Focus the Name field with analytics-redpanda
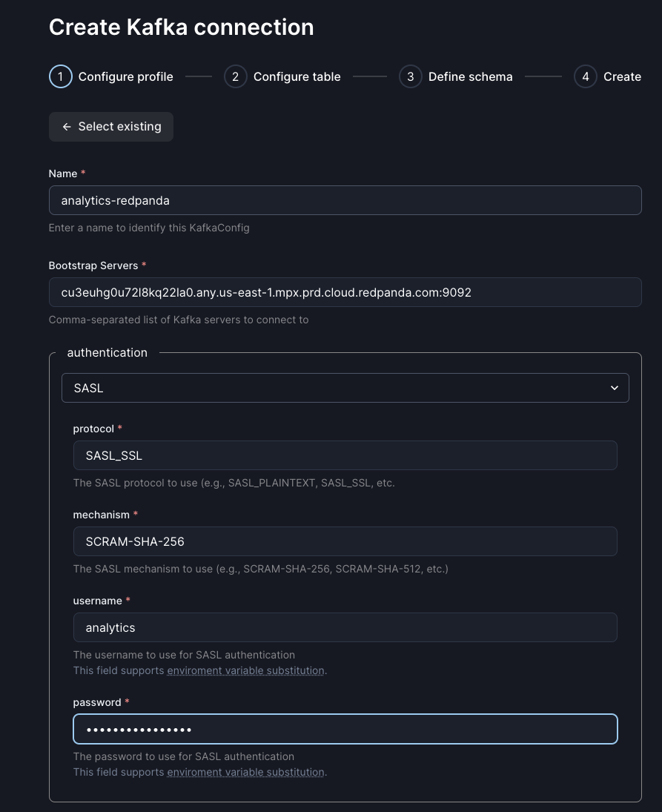 [345, 200]
